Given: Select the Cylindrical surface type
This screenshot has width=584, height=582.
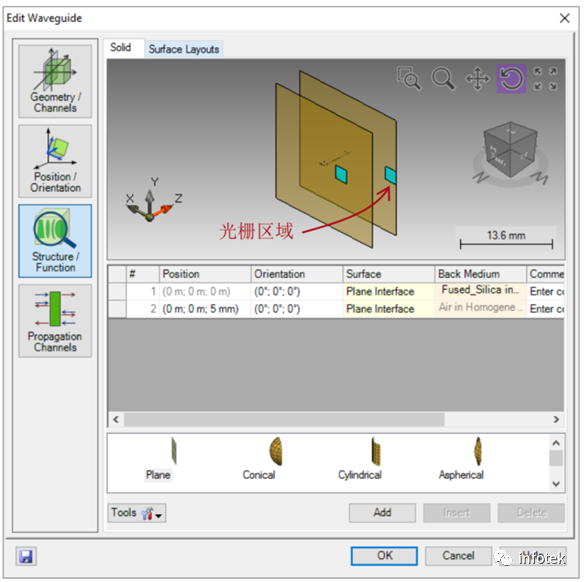Looking at the screenshot, I should pos(360,459).
